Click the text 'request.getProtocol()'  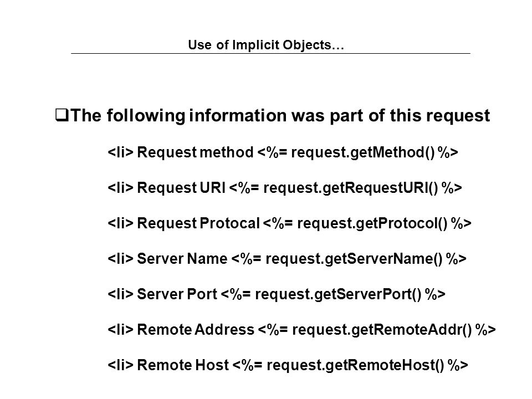[372, 223]
